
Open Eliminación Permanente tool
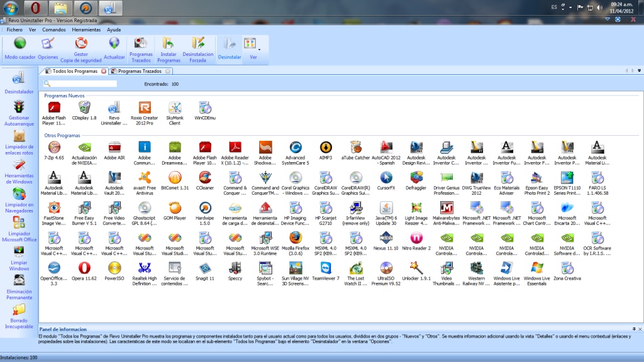pyautogui.click(x=19, y=287)
